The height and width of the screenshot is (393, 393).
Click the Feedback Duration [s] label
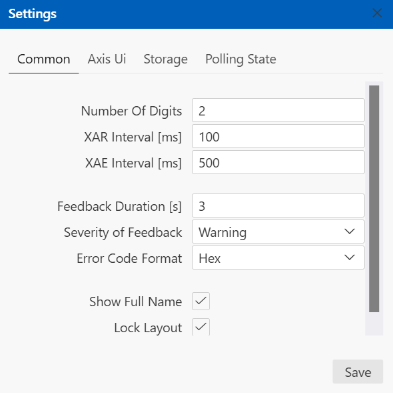click(x=119, y=206)
